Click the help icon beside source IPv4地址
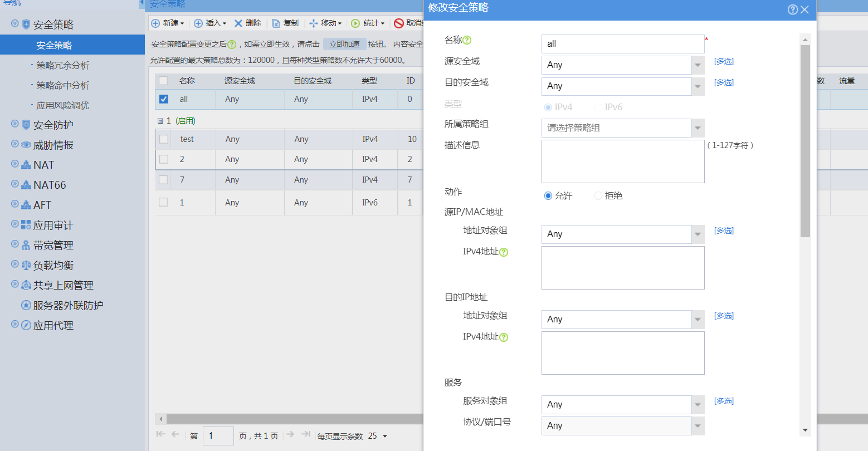The image size is (868, 451). click(x=504, y=252)
